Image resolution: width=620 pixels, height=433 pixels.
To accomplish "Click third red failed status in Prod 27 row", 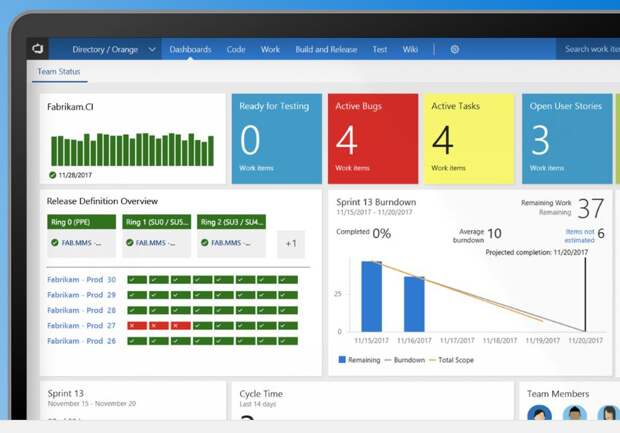I will coord(181,326).
